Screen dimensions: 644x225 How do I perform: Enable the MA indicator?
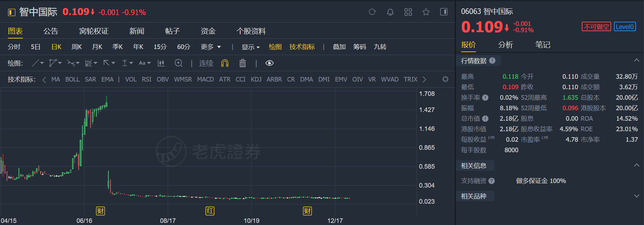click(x=56, y=79)
